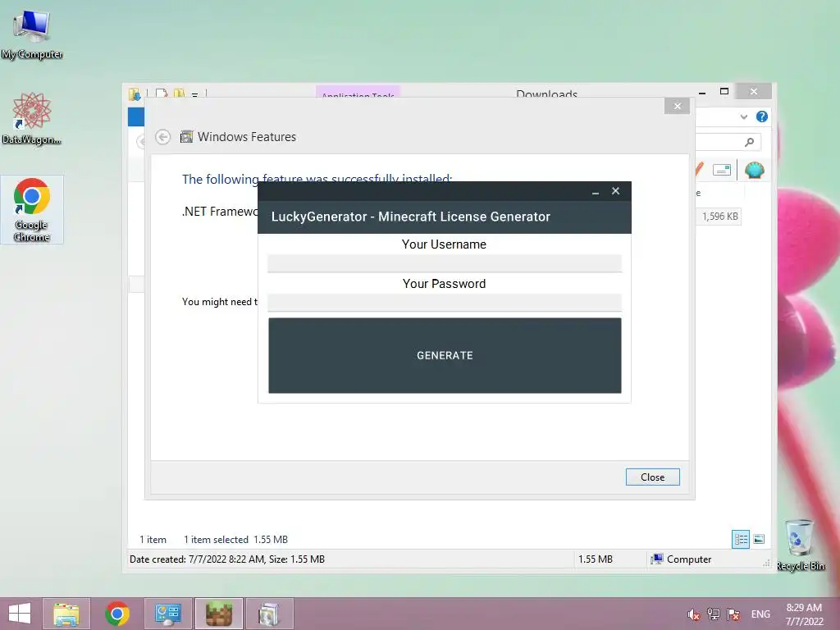Open Chrome from the taskbar
Viewport: 840px width, 630px height.
tap(117, 614)
